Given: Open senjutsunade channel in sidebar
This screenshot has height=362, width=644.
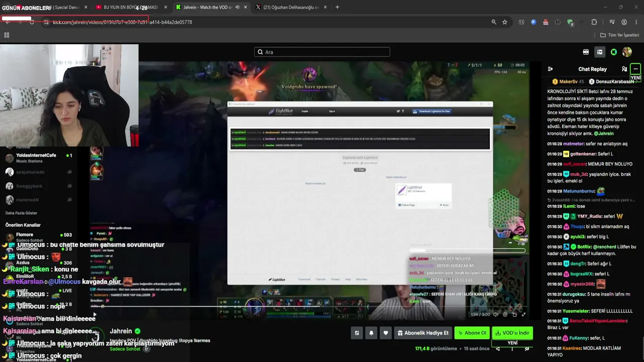Looking at the screenshot, I should (39, 172).
